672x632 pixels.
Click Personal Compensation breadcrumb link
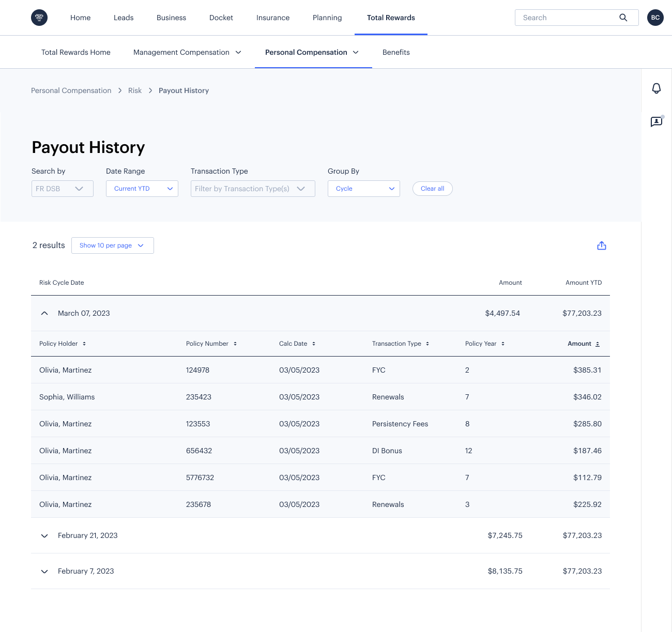coord(71,90)
